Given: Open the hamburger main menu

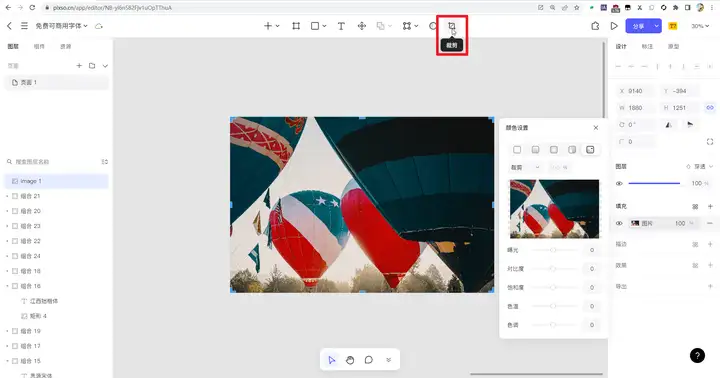Looking at the screenshot, I should [24, 26].
